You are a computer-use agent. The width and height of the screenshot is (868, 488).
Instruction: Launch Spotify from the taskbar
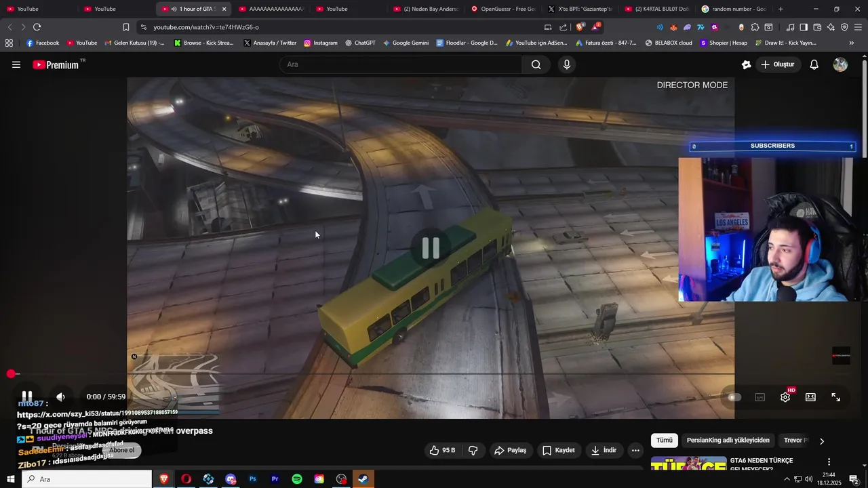[297, 479]
